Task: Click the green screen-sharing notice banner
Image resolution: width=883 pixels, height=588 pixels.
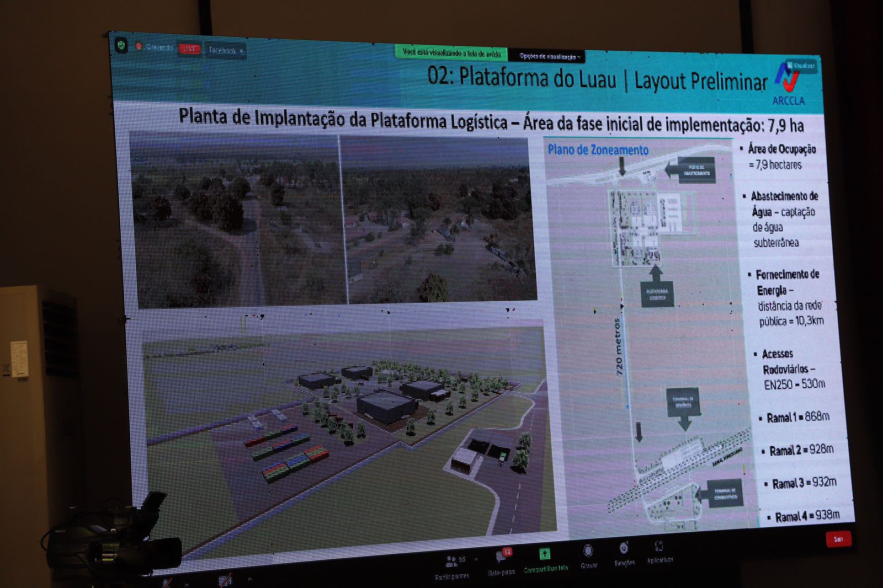Action: click(451, 53)
